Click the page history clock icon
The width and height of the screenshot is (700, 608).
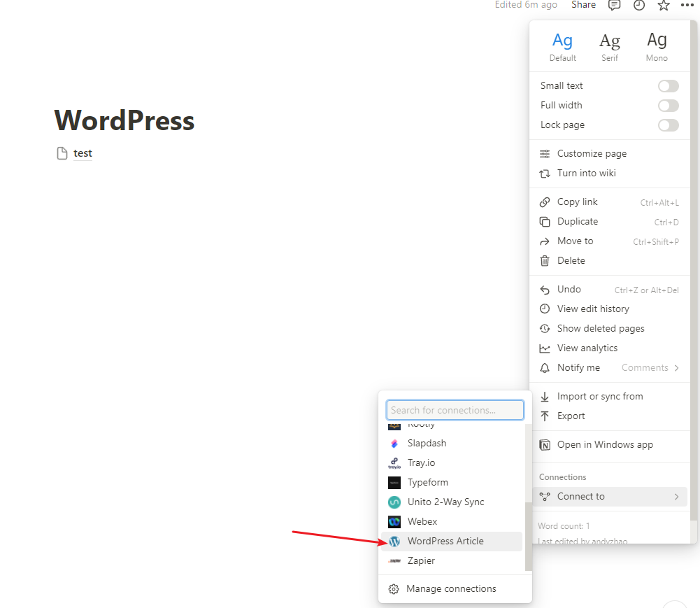pyautogui.click(x=639, y=6)
